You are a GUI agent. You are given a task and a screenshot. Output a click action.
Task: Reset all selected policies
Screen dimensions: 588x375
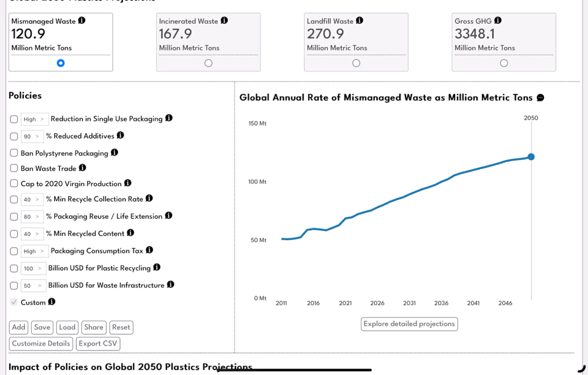pyautogui.click(x=121, y=327)
